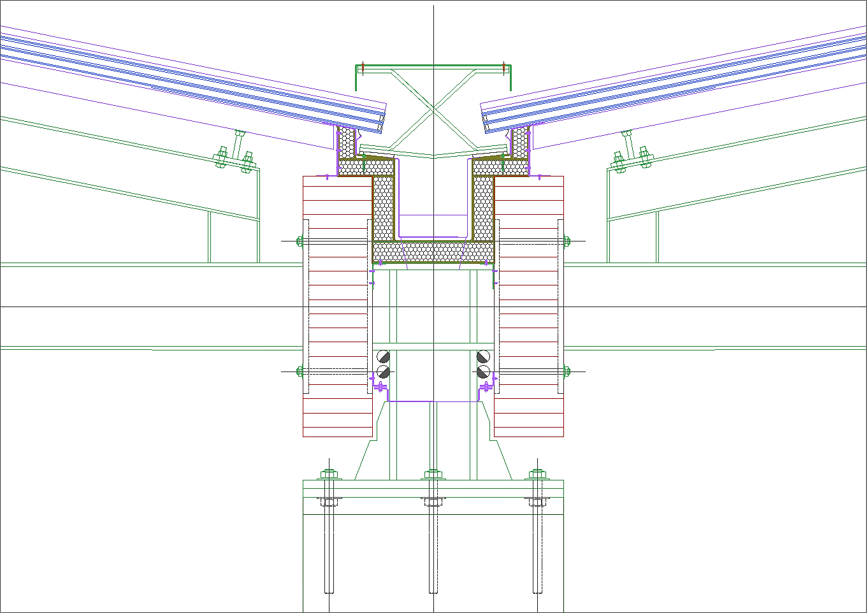Click the upper-right horizontal bolt head
This screenshot has height=613, width=868.
click(567, 241)
